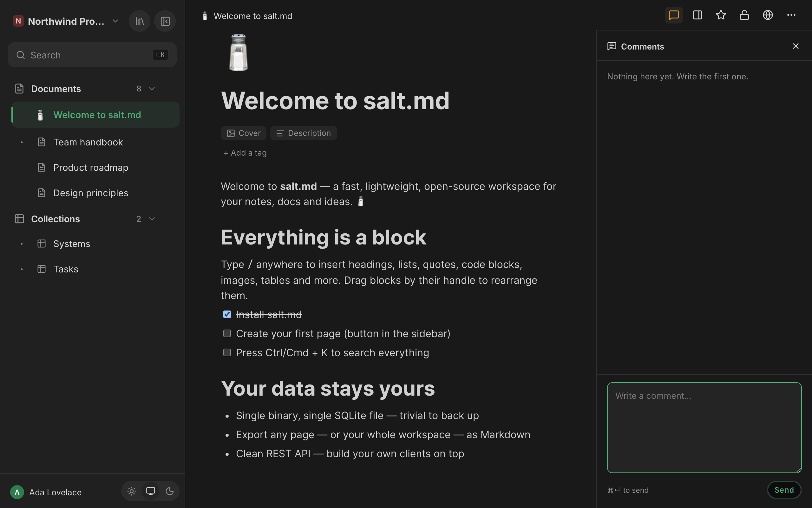812x508 pixels.
Task: Click breadcrumb salt shaker icon in top bar
Action: [205, 16]
